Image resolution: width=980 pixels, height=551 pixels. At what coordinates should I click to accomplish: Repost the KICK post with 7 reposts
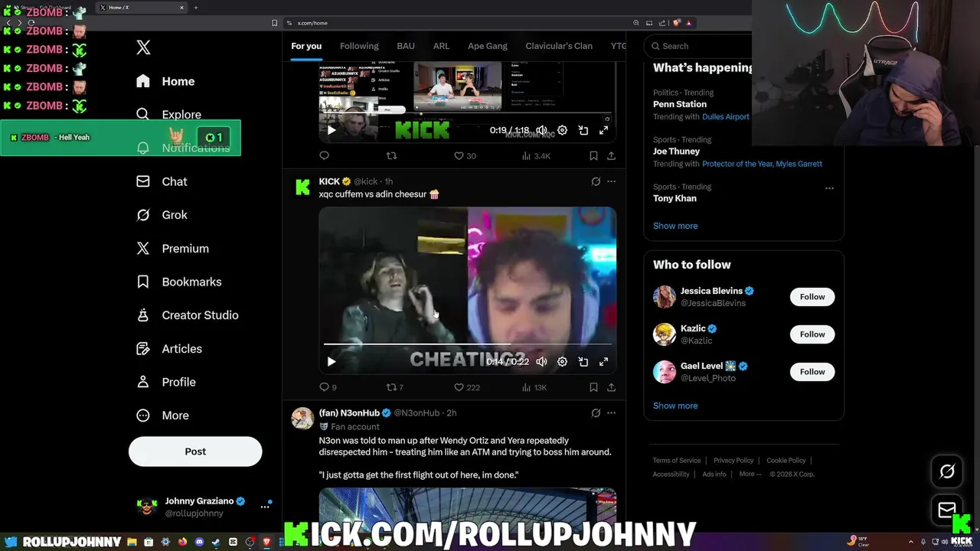[x=394, y=387]
